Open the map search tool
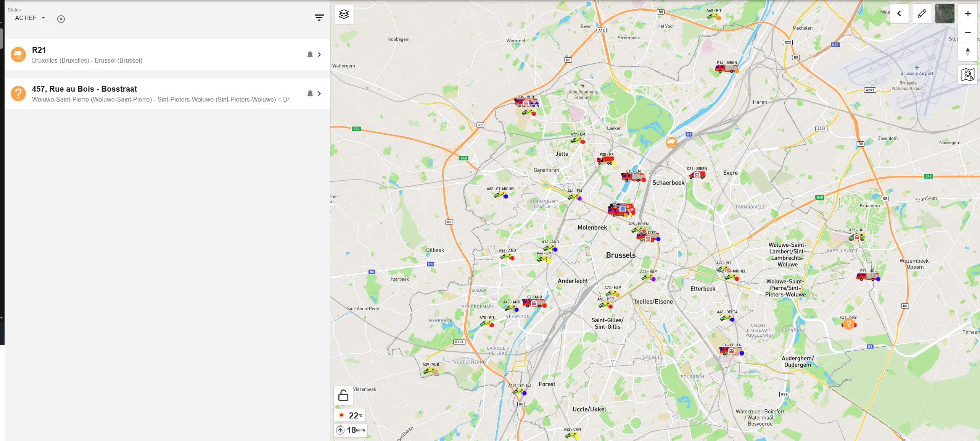980x441 pixels. coord(967,74)
